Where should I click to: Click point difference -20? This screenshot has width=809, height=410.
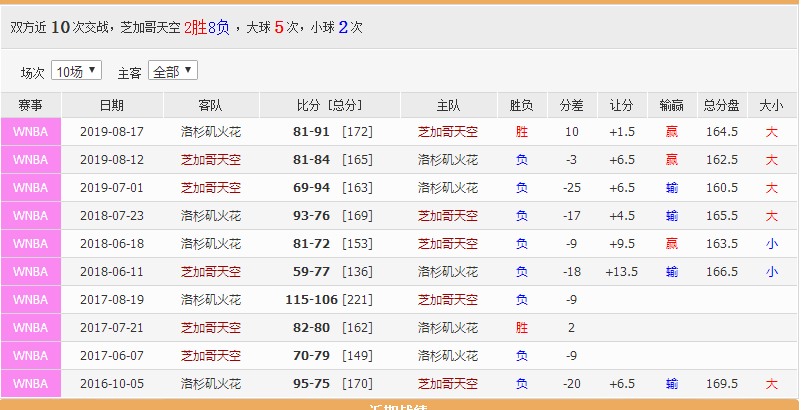(x=571, y=383)
